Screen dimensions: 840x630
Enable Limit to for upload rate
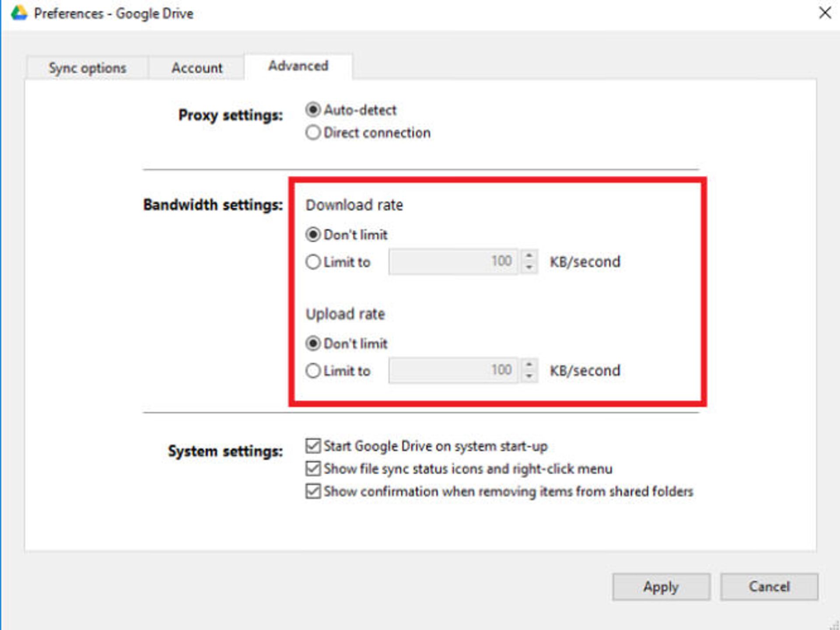click(x=310, y=369)
